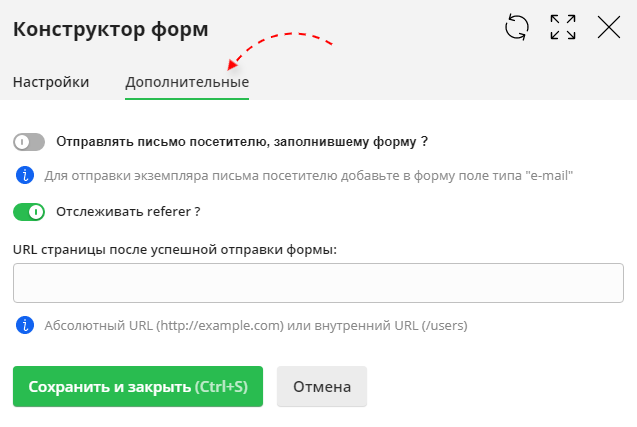The width and height of the screenshot is (637, 427).
Task: Expand the dialog to fullscreen
Action: click(x=563, y=28)
